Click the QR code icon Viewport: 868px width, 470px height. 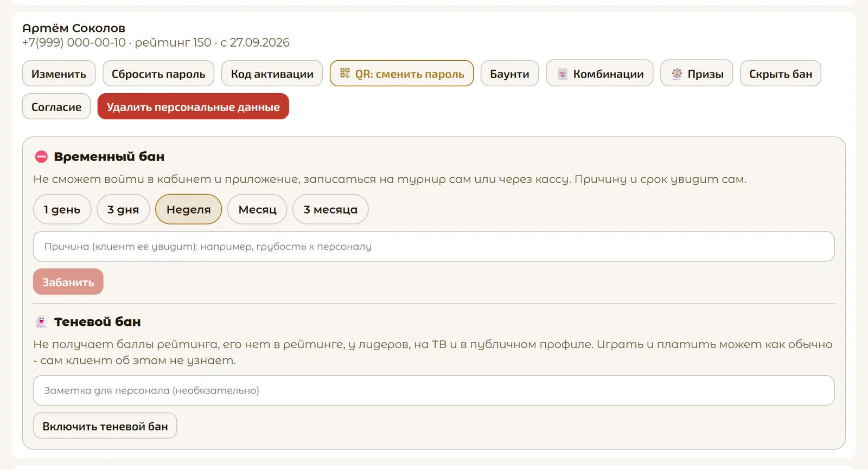coord(344,73)
